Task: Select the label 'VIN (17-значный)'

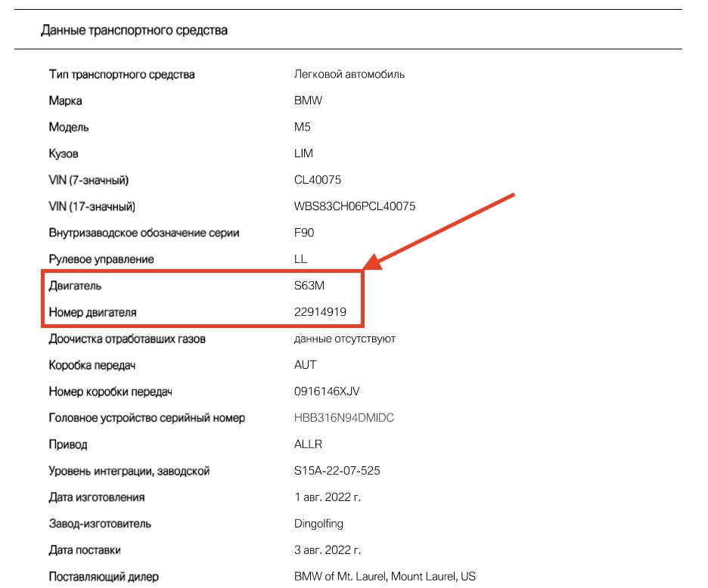Action: 92,206
